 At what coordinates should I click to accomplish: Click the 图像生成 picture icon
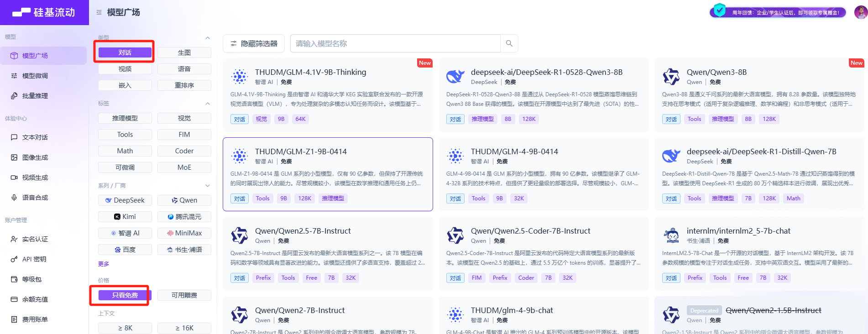pos(14,157)
